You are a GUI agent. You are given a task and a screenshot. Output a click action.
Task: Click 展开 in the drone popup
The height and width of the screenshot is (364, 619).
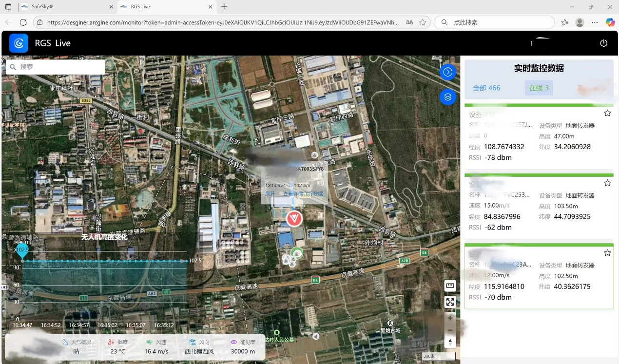coord(270,194)
